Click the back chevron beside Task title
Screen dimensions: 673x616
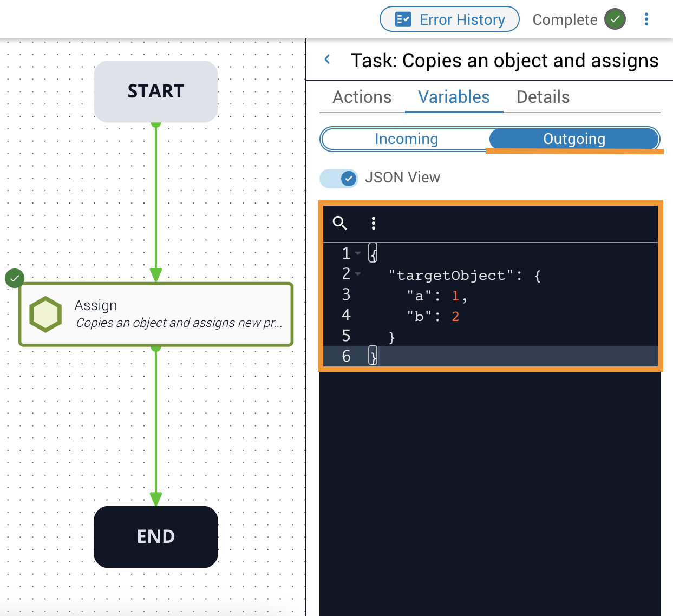click(x=328, y=60)
